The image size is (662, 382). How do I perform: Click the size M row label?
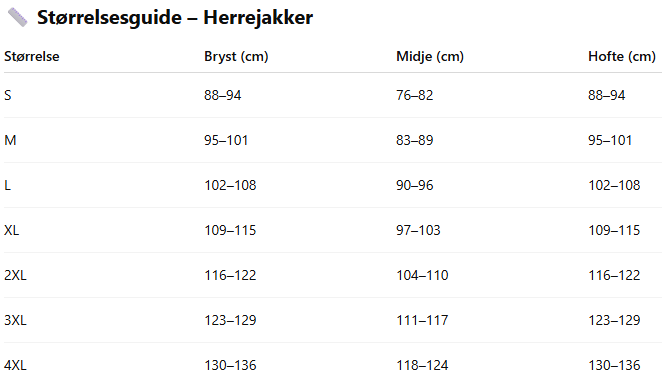point(10,140)
